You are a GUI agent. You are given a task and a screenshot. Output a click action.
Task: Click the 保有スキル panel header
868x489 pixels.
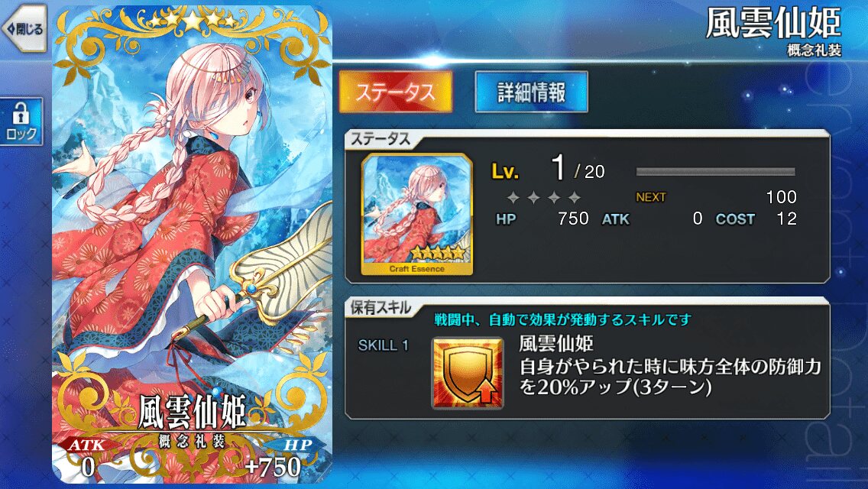click(381, 308)
